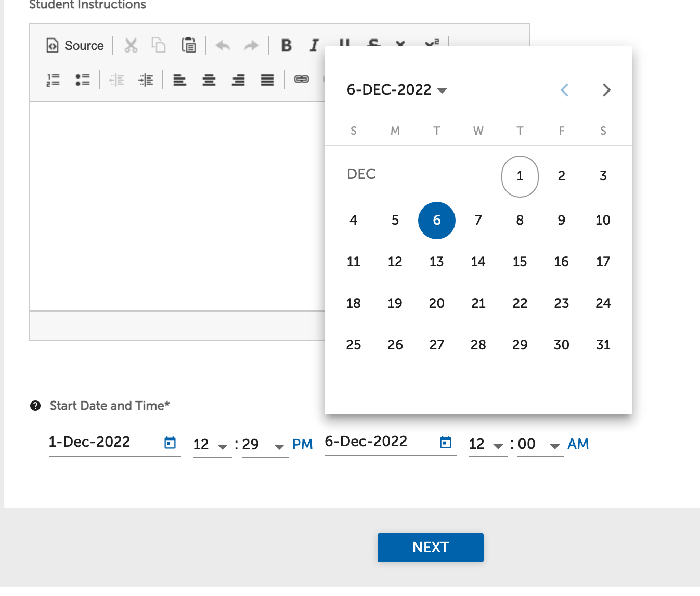Switch PM to AM for start time
Screen dimensions: 700x596
click(x=303, y=444)
